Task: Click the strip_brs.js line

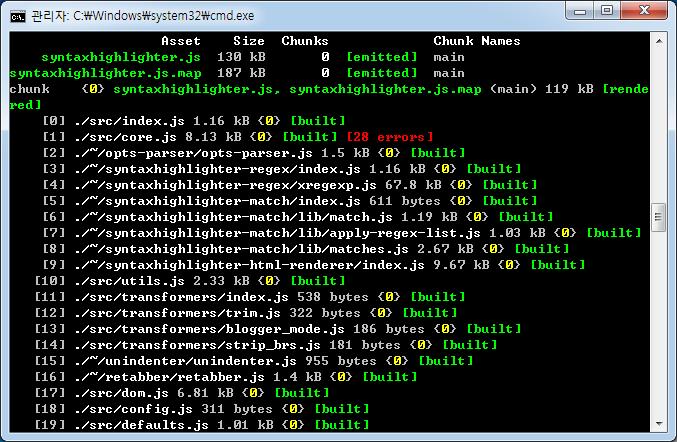Action: (266, 345)
